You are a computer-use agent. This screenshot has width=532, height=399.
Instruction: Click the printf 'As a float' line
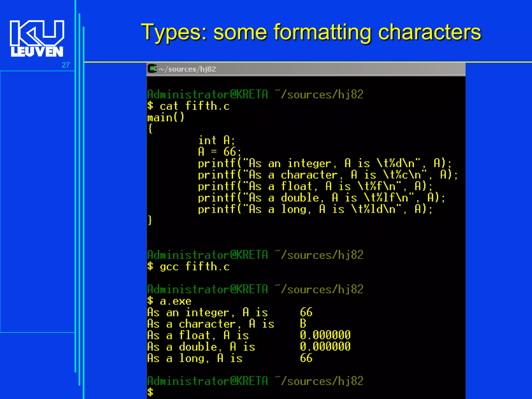click(315, 186)
